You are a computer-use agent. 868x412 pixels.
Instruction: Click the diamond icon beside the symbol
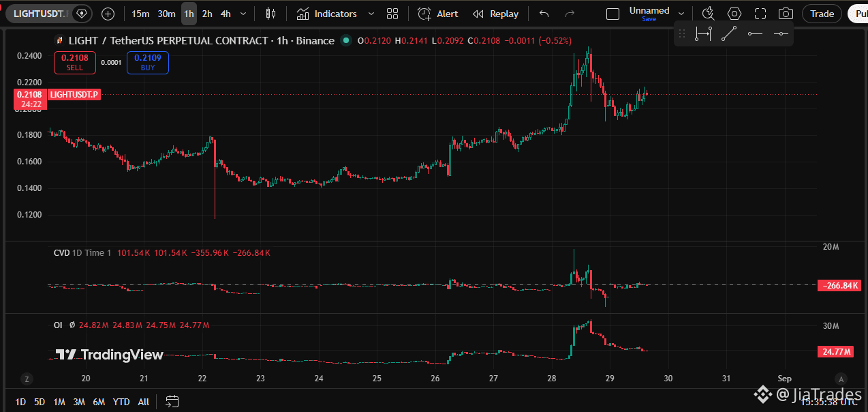click(x=82, y=14)
